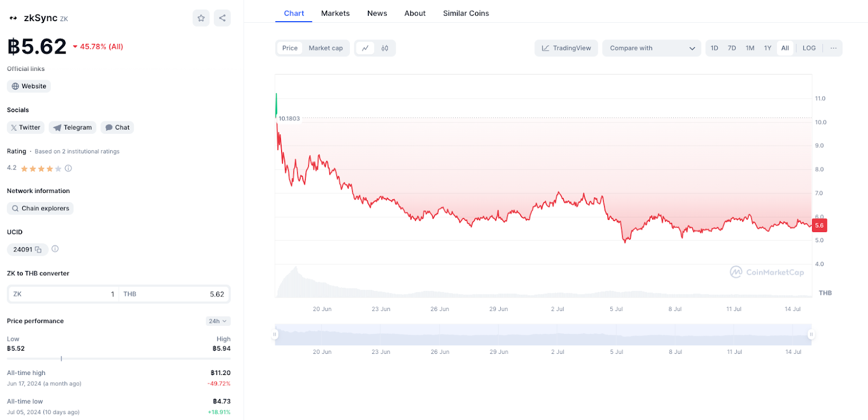Viewport: 868px width, 420px height.
Task: Open the About tab
Action: tap(415, 13)
